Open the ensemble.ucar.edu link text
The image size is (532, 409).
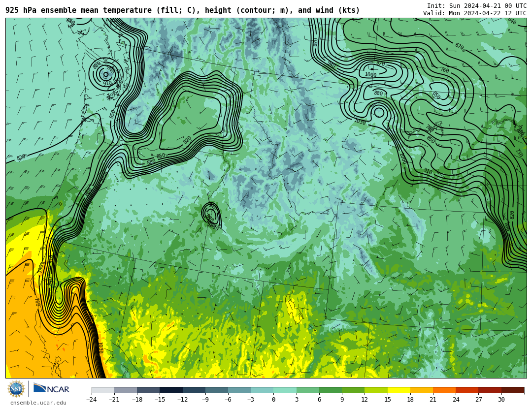[x=38, y=403]
